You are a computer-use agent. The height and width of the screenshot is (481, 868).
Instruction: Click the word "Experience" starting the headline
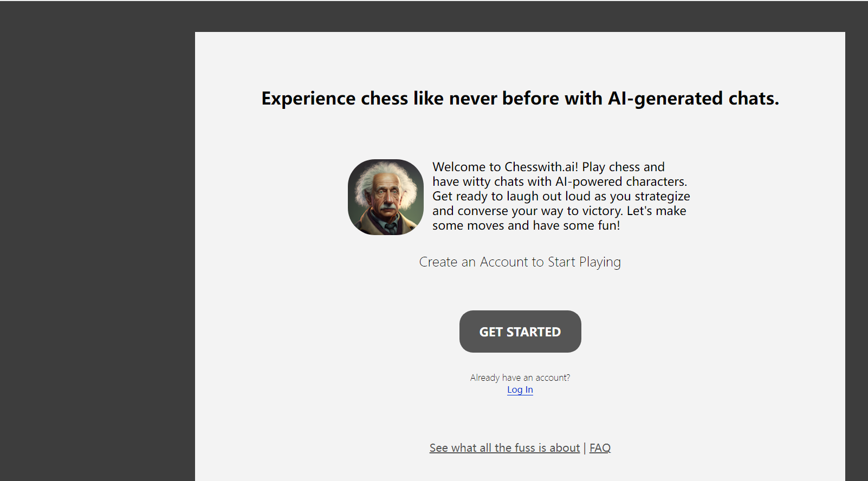(x=309, y=99)
